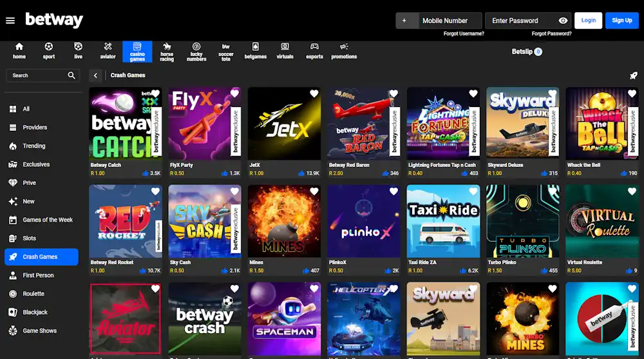Open Forgot Password link

[x=552, y=34]
